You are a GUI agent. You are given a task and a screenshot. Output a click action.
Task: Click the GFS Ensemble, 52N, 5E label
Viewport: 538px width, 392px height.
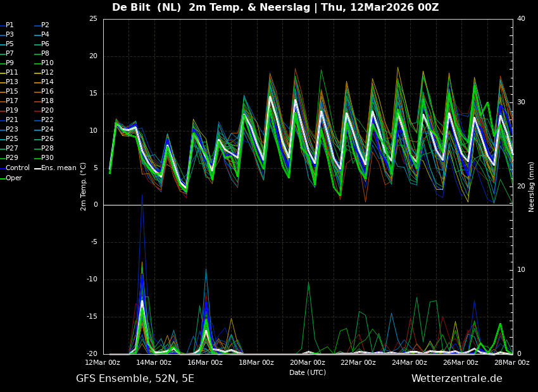[x=135, y=379]
